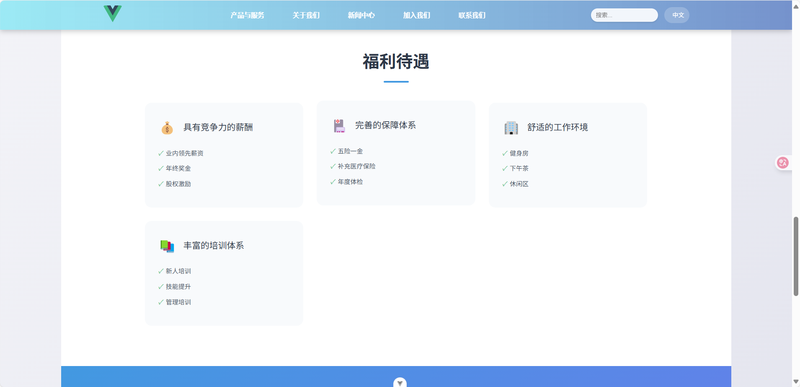Click the 完善的保障体系 card title
Screen dimensions: 800x387
386,125
